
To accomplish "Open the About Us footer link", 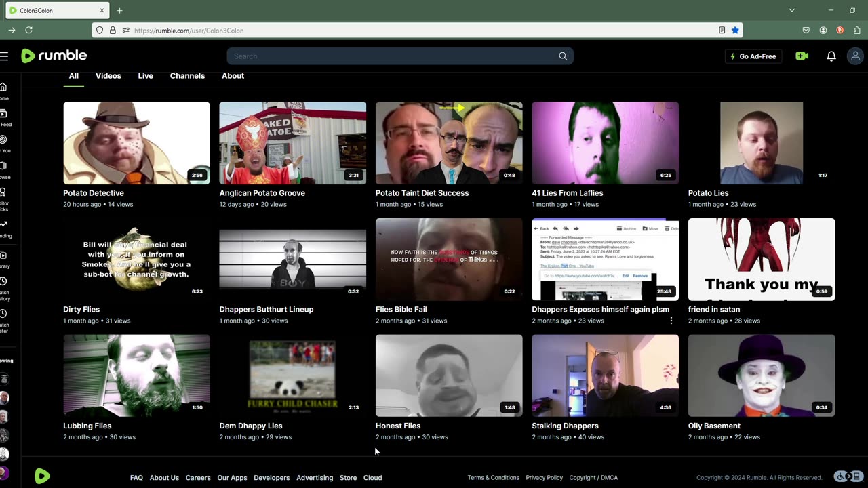I will click(164, 478).
